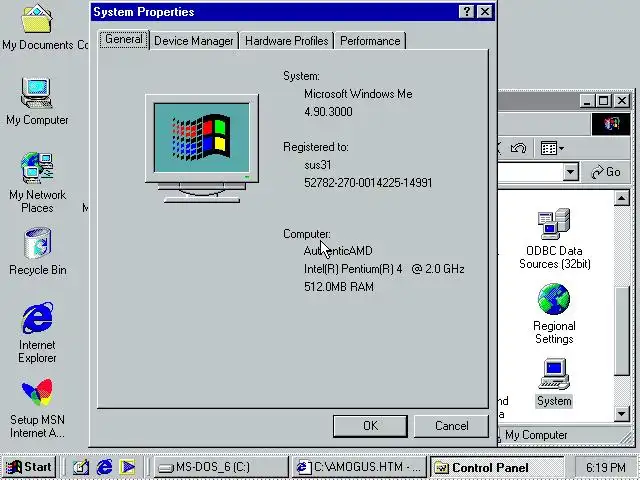The width and height of the screenshot is (640, 480).
Task: Switch to Device Manager tab
Action: (194, 41)
